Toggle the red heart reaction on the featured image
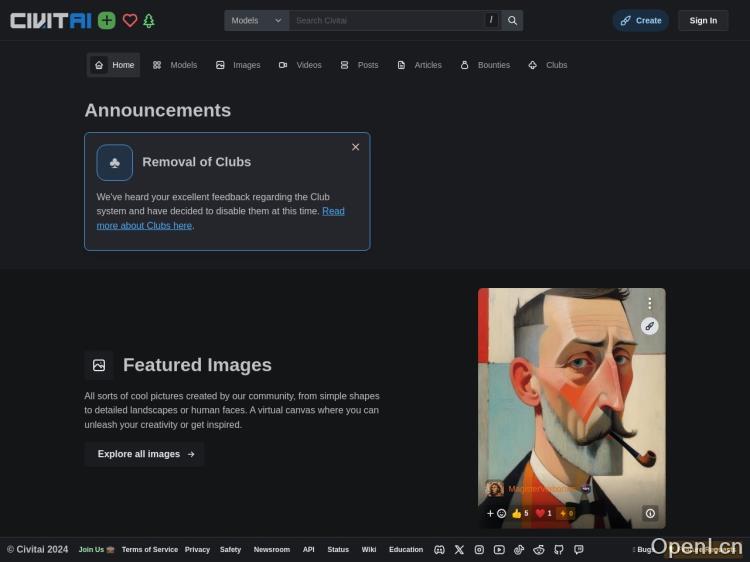 (543, 513)
